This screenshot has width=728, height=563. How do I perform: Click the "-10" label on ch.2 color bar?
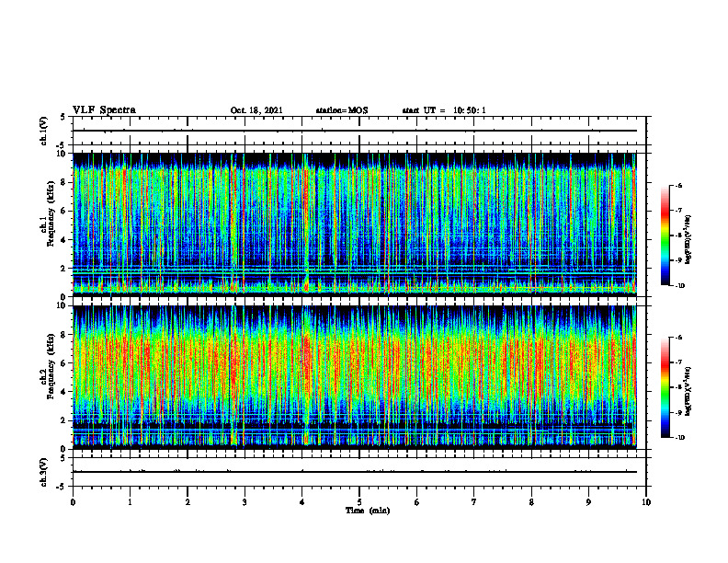679,438
